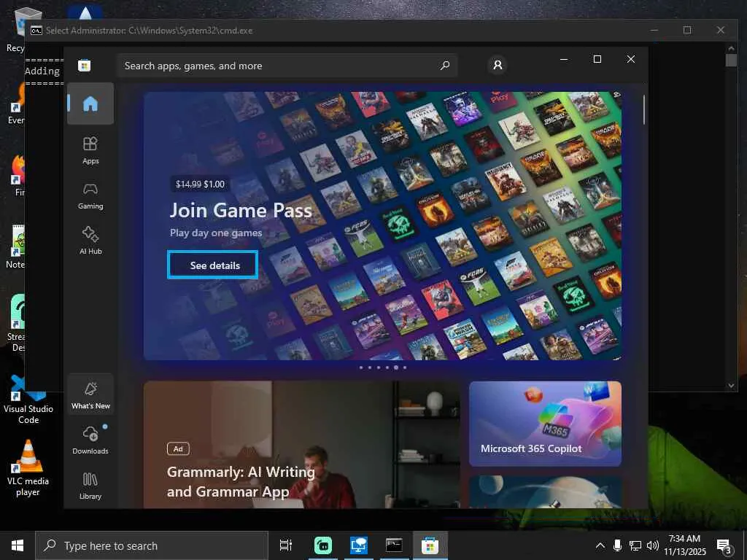Click the Microsoft Store logo icon
747x560 pixels.
click(x=85, y=65)
